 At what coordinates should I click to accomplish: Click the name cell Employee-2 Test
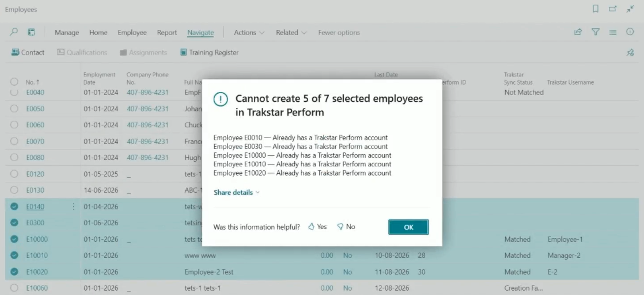[x=209, y=272]
